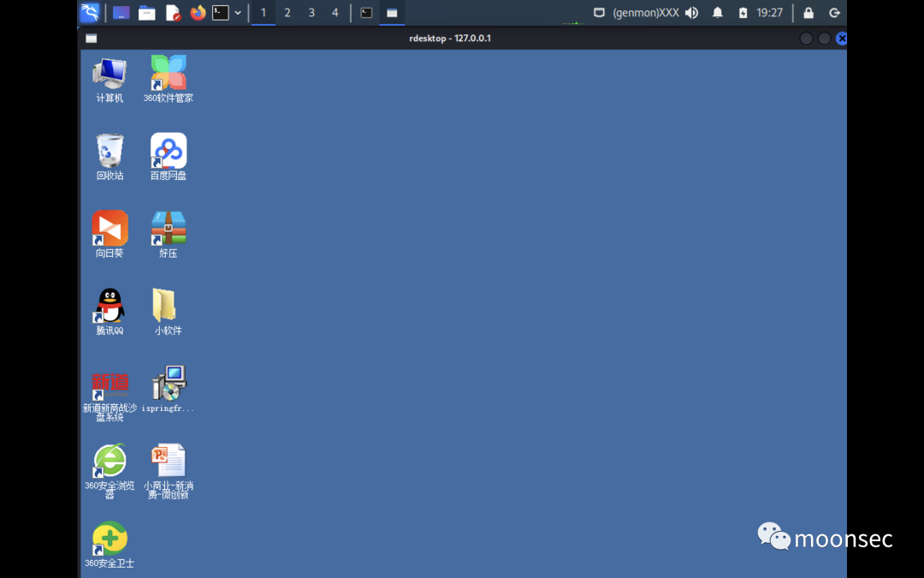This screenshot has width=924, height=578.
Task: Click the 好压 archiver shortcut
Action: point(168,234)
